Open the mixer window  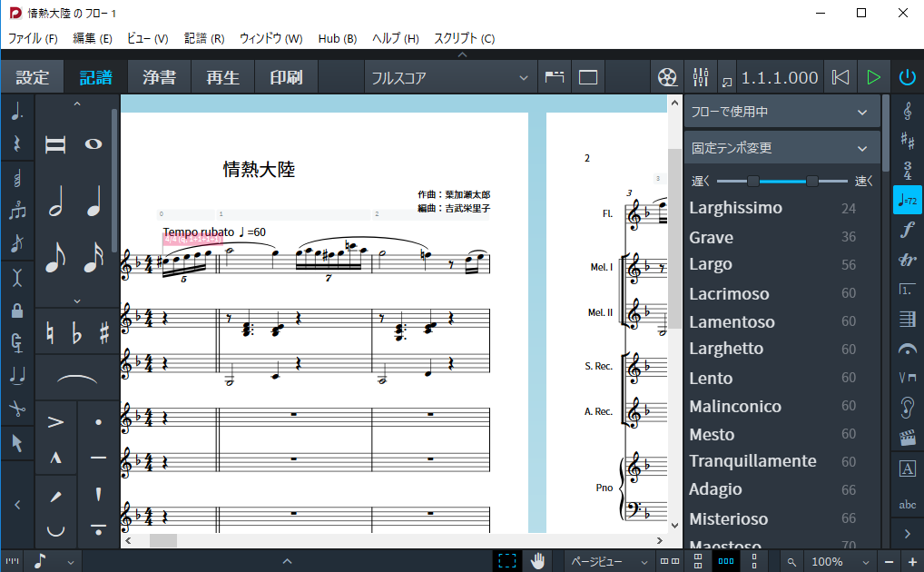(x=701, y=77)
